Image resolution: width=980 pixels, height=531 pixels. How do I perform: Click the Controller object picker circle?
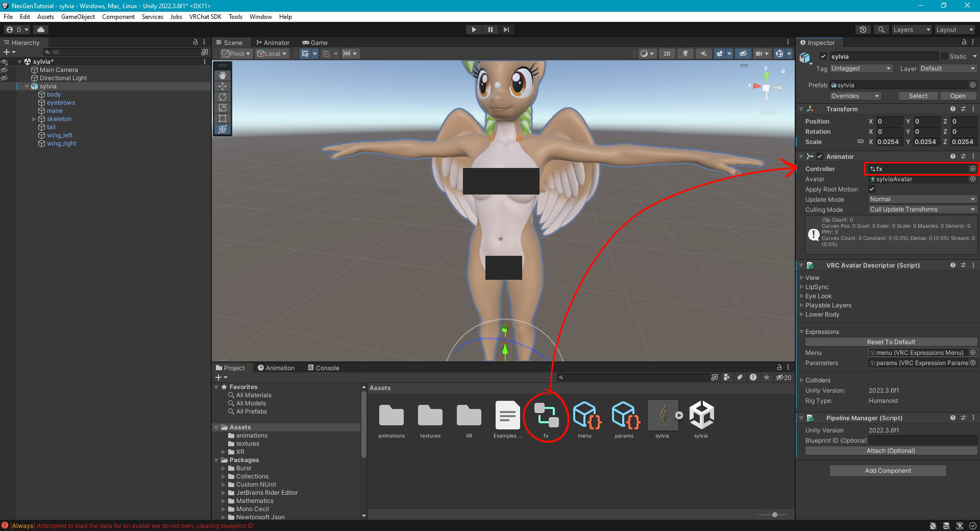tap(972, 168)
